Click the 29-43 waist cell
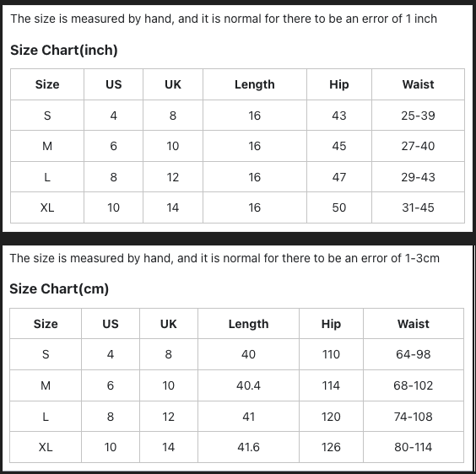Image resolution: width=476 pixels, height=474 pixels. 418,177
